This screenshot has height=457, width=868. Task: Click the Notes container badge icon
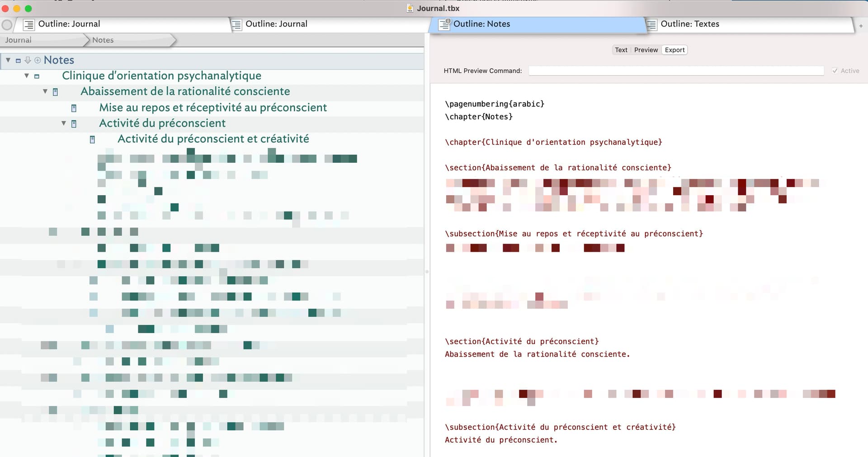coord(18,61)
